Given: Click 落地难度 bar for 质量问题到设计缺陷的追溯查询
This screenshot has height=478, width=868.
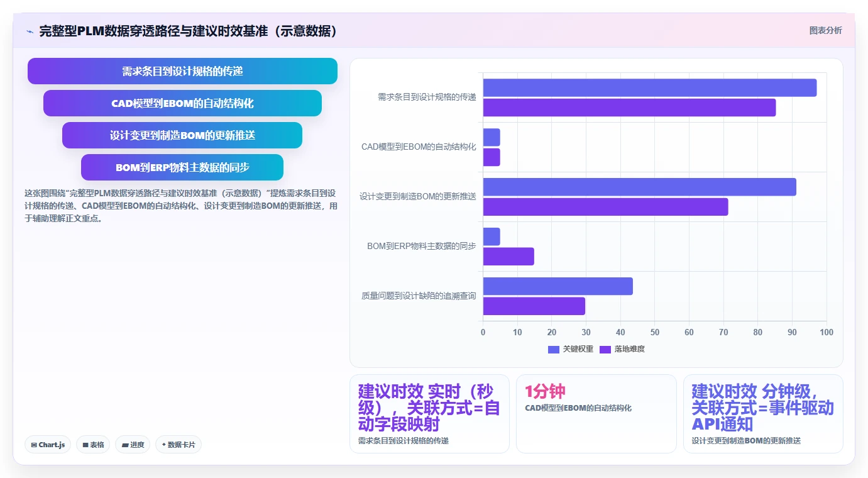Looking at the screenshot, I should (x=534, y=306).
